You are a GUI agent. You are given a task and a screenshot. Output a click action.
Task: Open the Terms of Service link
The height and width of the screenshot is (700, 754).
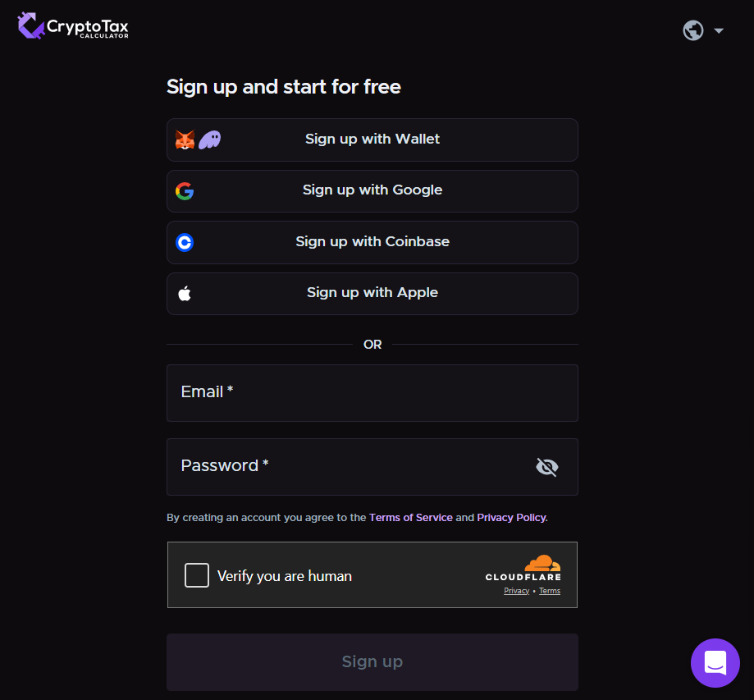(x=410, y=518)
